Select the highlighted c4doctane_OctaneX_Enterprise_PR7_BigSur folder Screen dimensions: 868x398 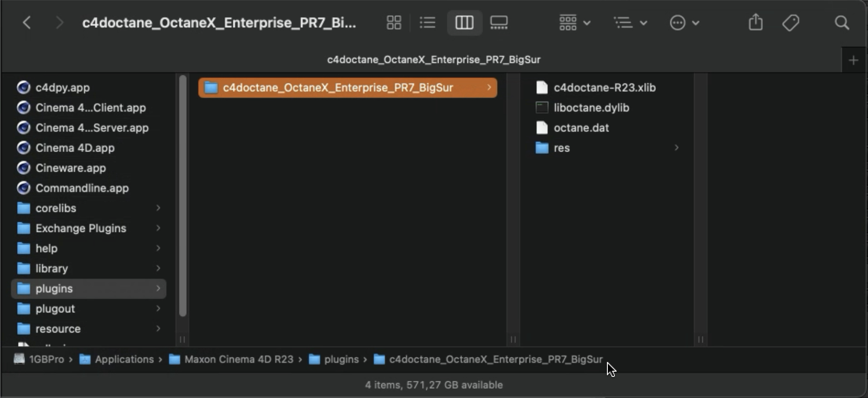click(348, 87)
